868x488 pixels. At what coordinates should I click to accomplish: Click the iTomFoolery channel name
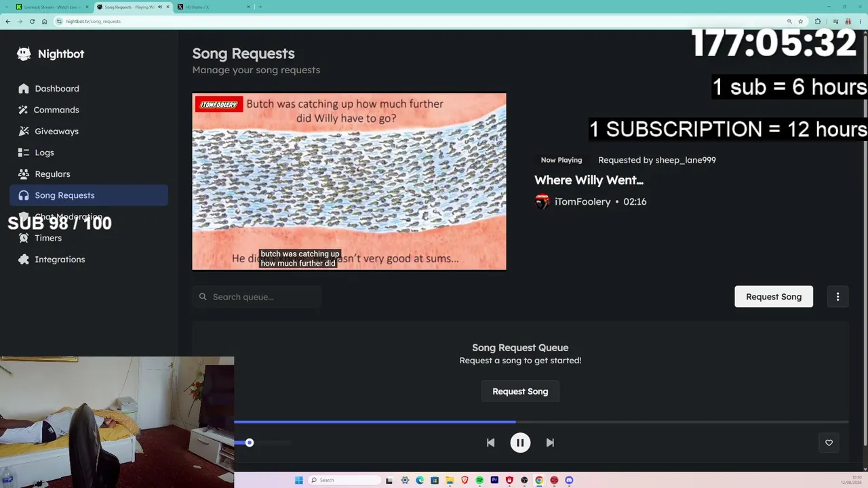pos(583,202)
